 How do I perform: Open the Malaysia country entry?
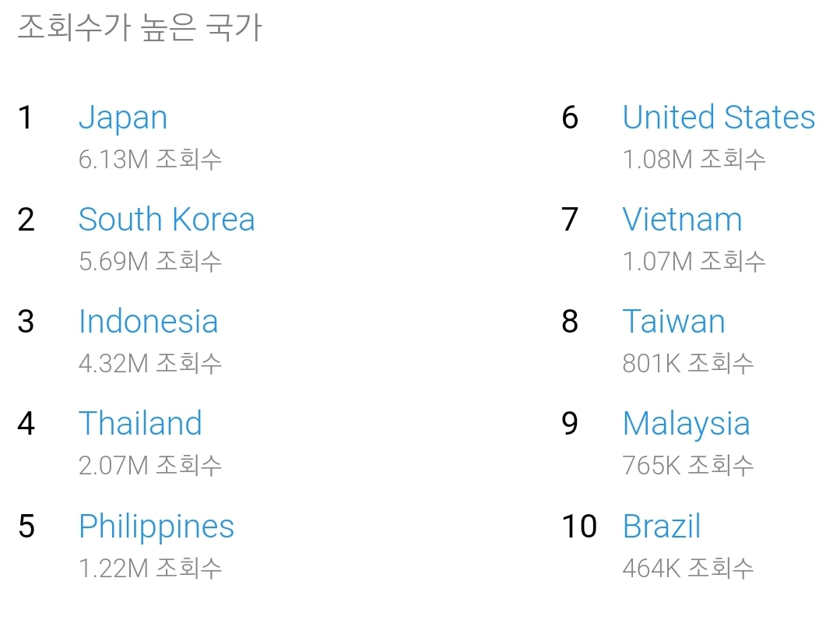[x=686, y=424]
